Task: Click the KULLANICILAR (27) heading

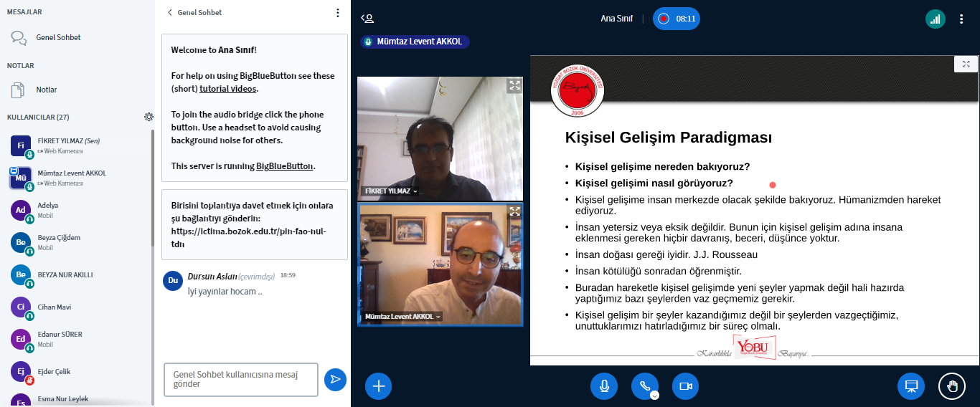Action: pyautogui.click(x=38, y=117)
